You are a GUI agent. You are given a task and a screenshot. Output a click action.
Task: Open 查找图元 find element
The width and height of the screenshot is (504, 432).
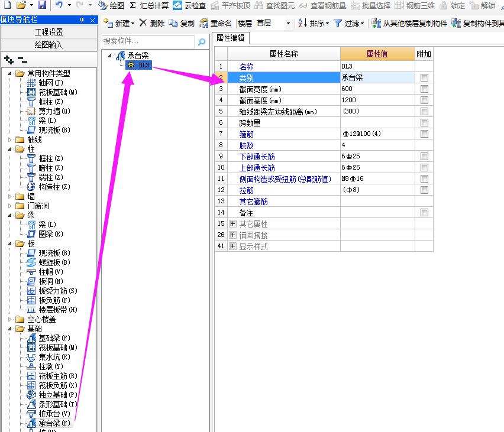click(274, 5)
